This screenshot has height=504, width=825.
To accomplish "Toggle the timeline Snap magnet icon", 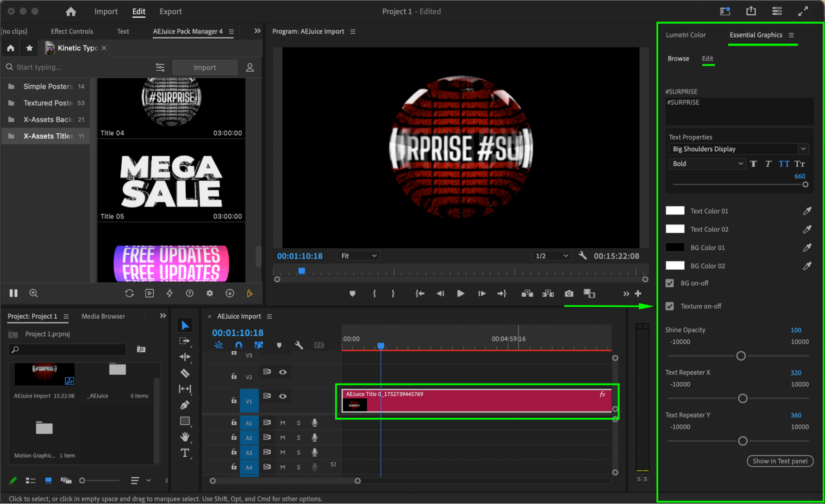I will [239, 345].
